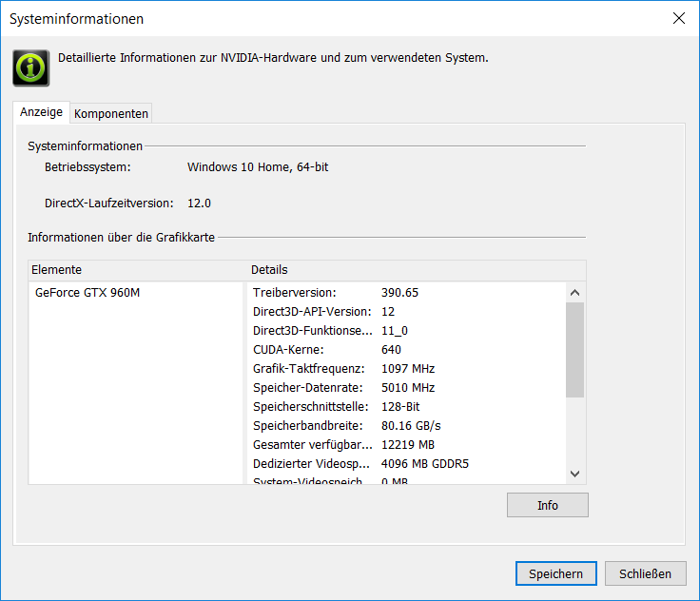
Task: Select the Grafik-Taktfrequenz row
Action: [407, 368]
